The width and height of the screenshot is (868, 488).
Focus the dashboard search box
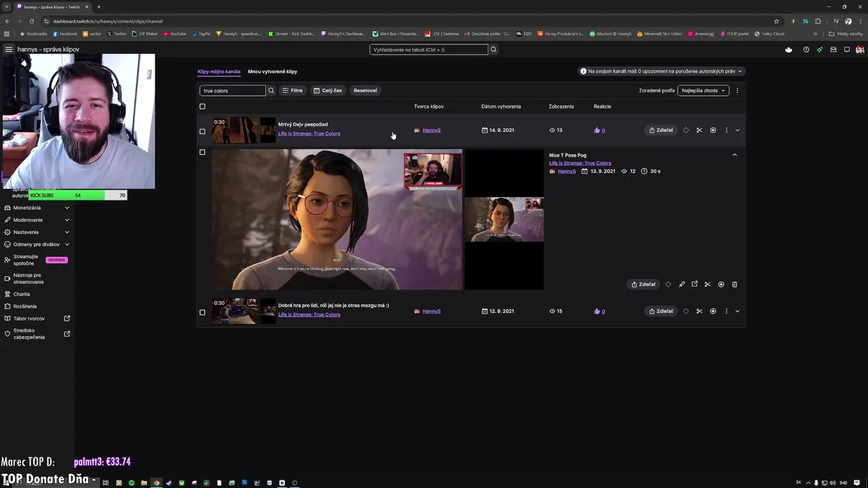(429, 49)
